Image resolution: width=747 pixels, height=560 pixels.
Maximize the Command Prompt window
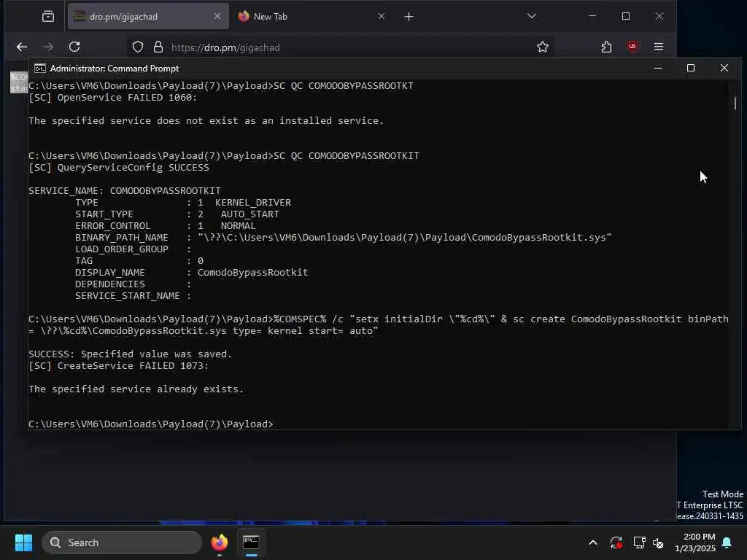(690, 68)
